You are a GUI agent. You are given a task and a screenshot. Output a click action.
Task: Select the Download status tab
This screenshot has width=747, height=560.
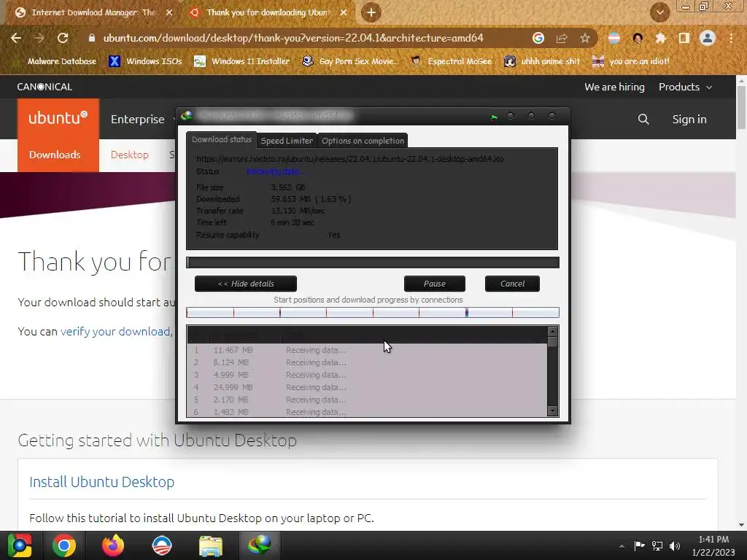tap(222, 139)
